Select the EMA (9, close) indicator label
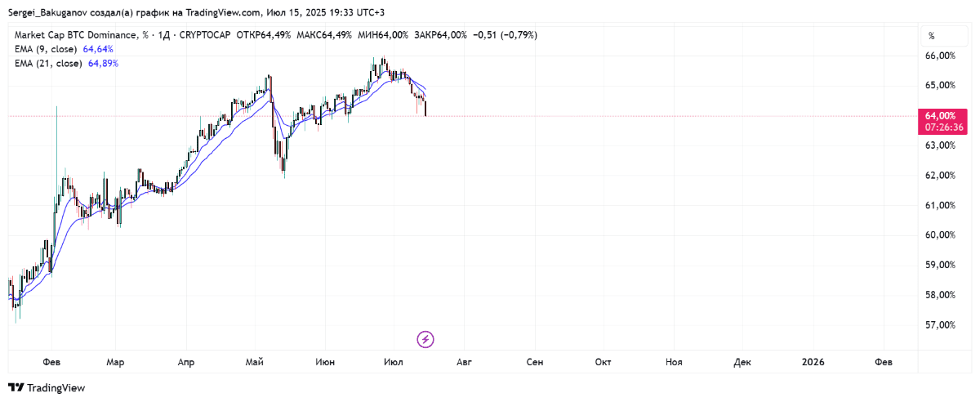Viewport: 980px width, 402px height. [x=48, y=49]
